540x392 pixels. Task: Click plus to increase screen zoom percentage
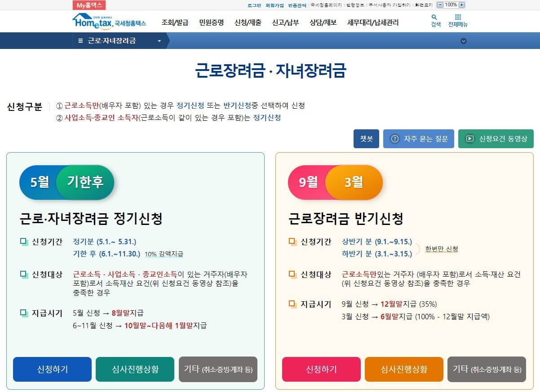pyautogui.click(x=461, y=4)
